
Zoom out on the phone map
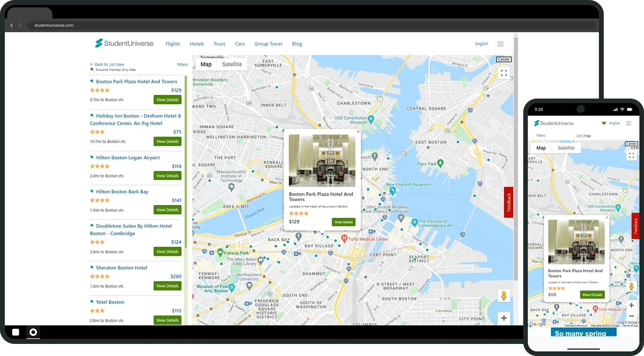[631, 316]
